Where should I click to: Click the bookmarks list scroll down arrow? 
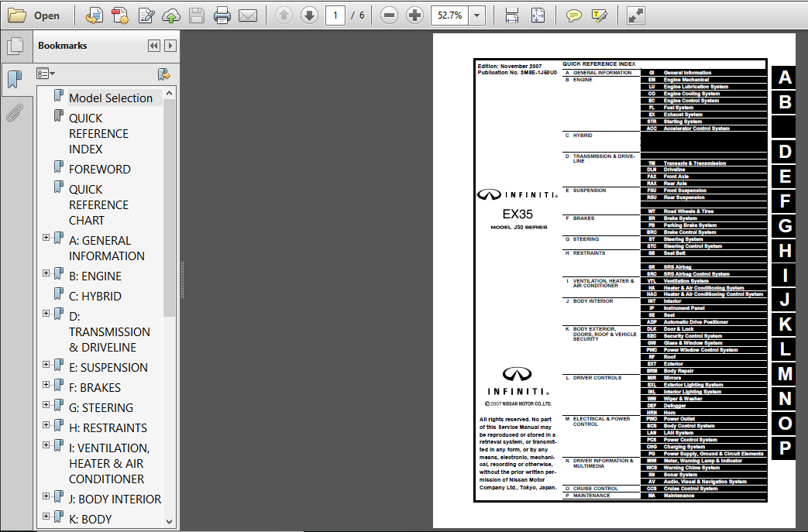[169, 521]
